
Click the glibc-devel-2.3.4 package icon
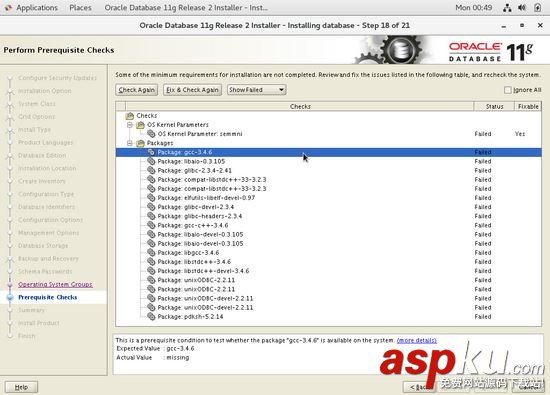[151, 207]
